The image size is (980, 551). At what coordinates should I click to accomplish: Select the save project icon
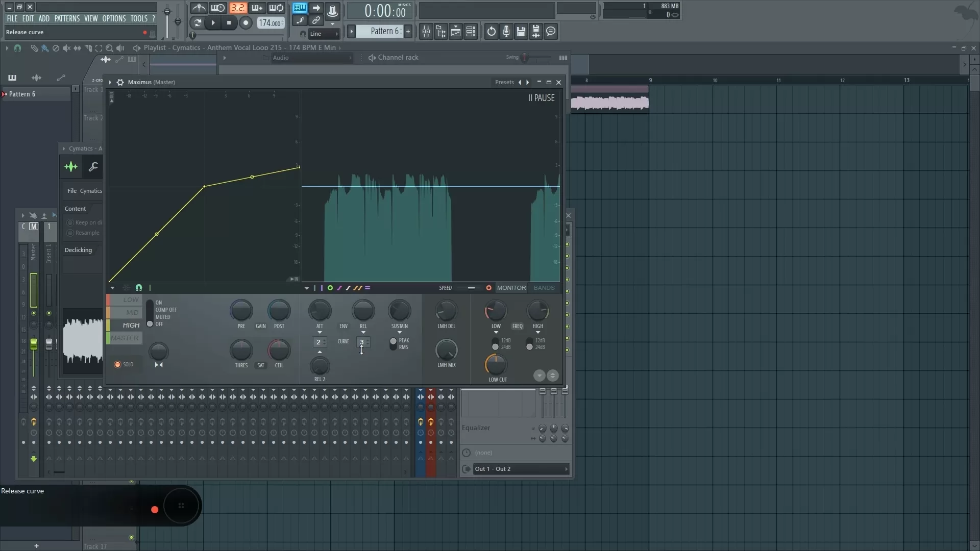(x=521, y=31)
